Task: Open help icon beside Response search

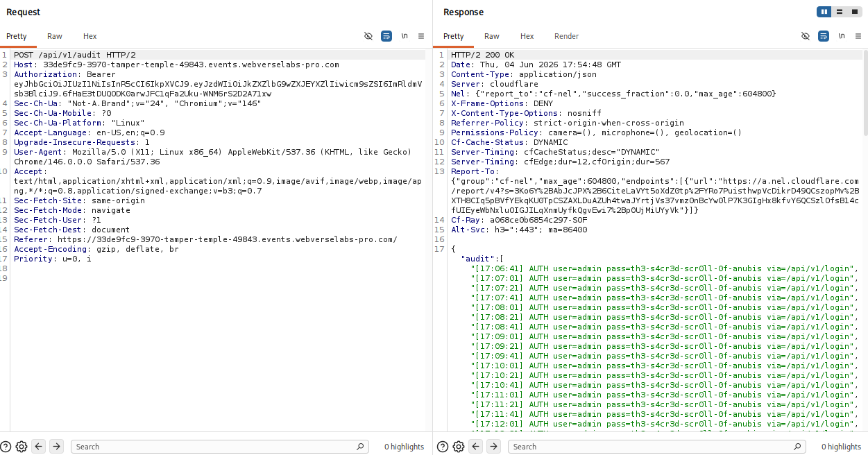Action: pos(442,447)
